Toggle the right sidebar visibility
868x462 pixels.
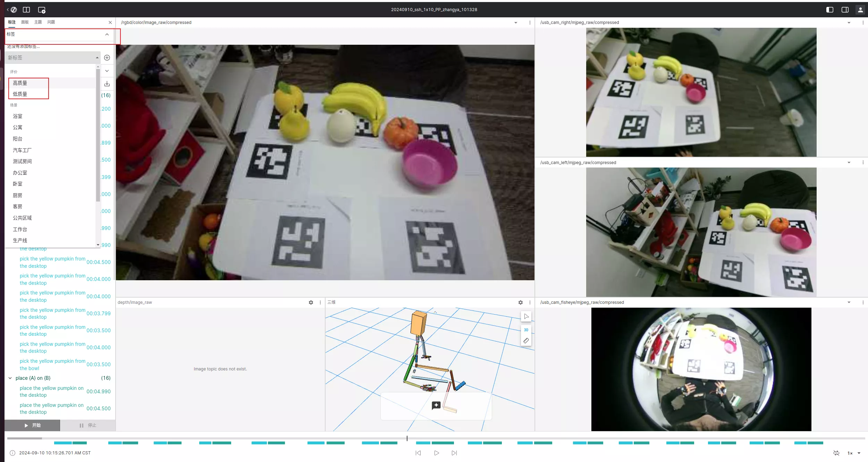pos(845,10)
